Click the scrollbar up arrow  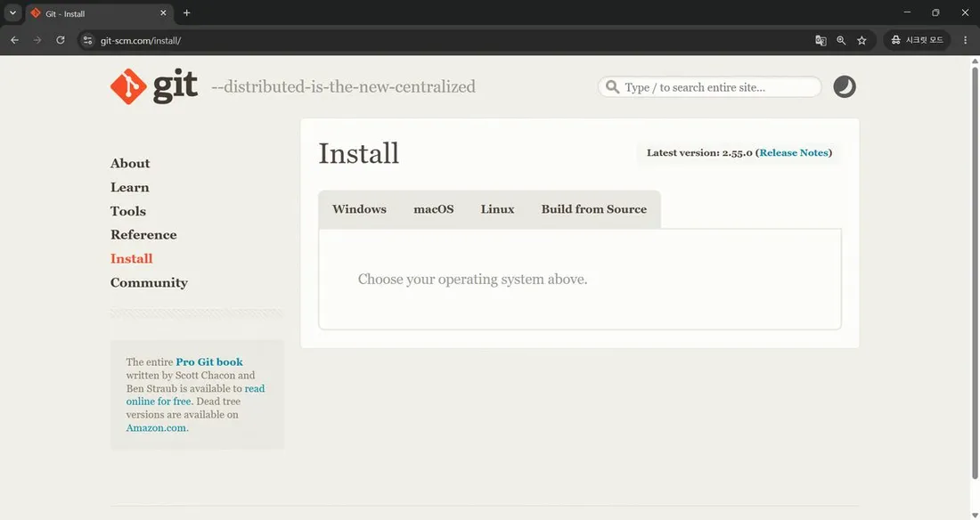point(975,61)
